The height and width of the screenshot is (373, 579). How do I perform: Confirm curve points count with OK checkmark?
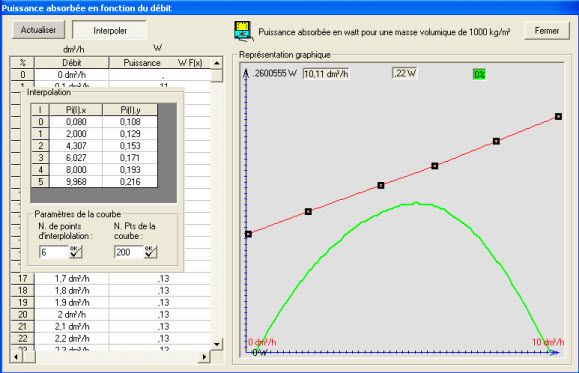[151, 252]
